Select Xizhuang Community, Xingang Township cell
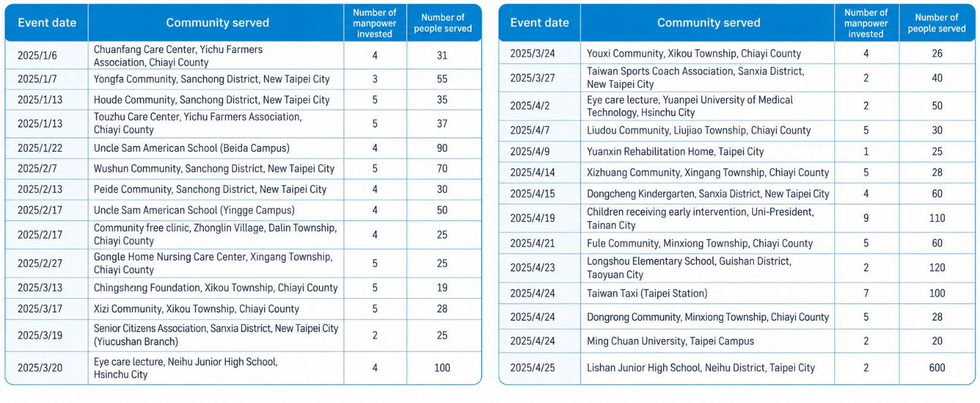 tap(708, 173)
